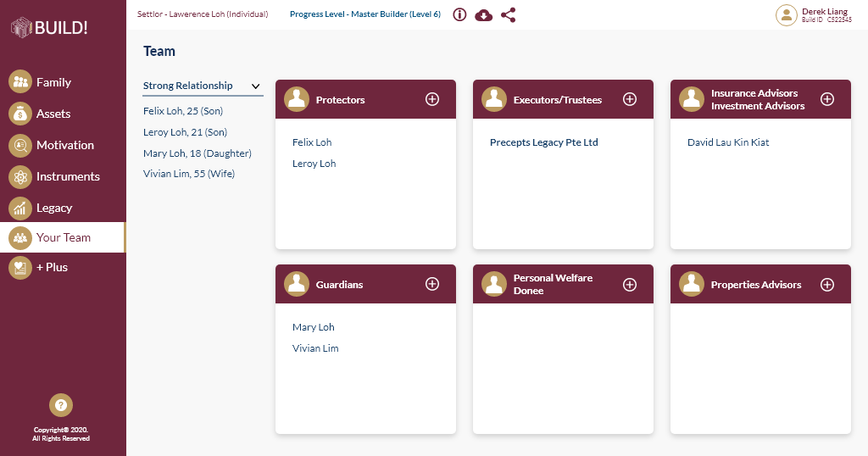Add a new Executor/Trustee with plus icon
The width and height of the screenshot is (868, 456).
[x=630, y=99]
